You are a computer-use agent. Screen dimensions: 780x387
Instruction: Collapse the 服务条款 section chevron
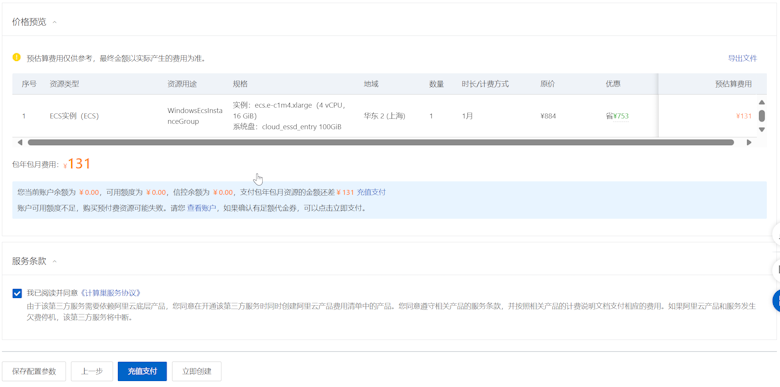[x=55, y=261]
